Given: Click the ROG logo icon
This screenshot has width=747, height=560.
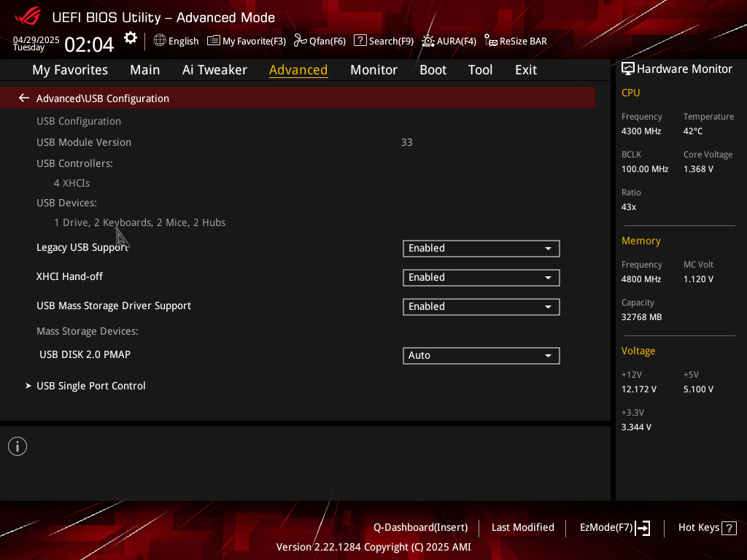Looking at the screenshot, I should (x=28, y=17).
